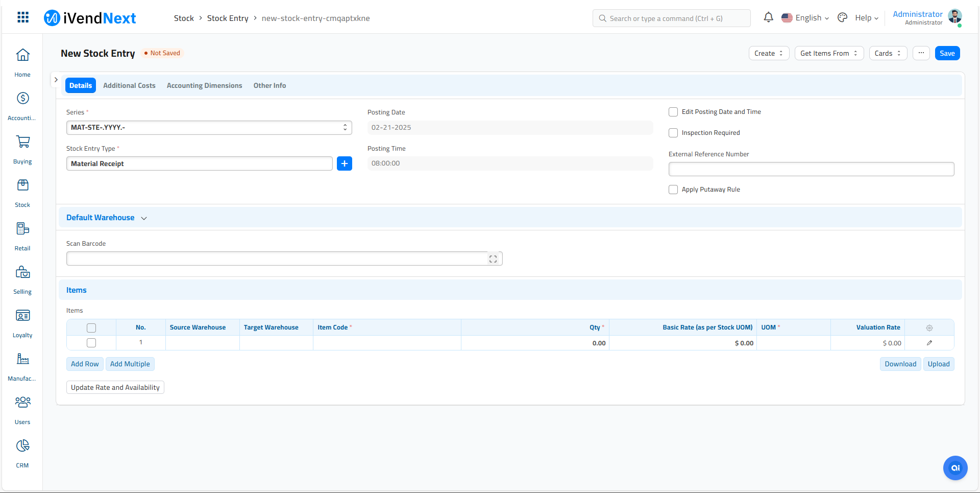The height and width of the screenshot is (493, 980).
Task: Open the Loyalty sidebar icon
Action: tap(22, 323)
